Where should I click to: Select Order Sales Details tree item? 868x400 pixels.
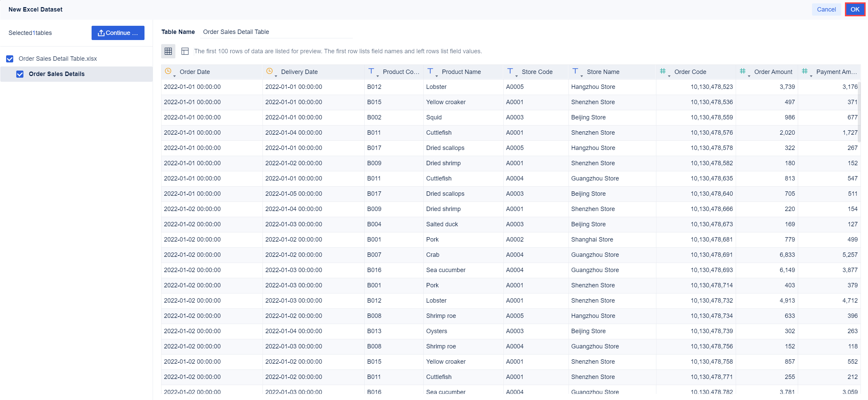coord(57,74)
